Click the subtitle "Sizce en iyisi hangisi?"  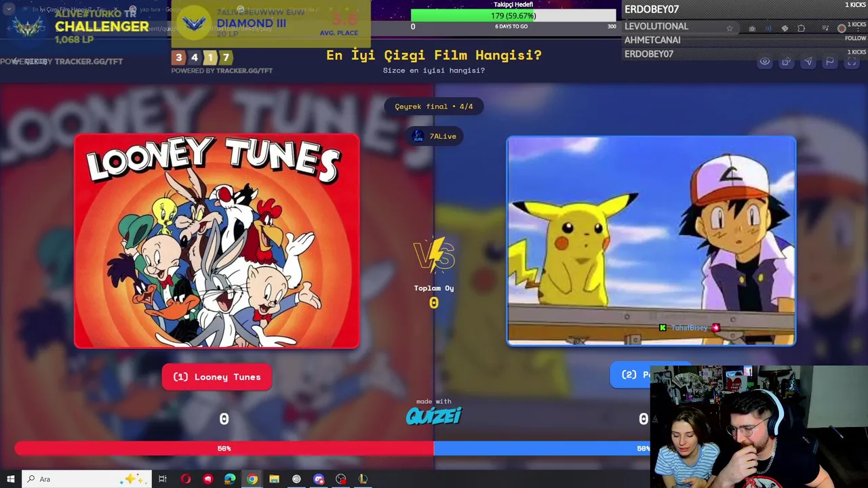click(x=434, y=70)
